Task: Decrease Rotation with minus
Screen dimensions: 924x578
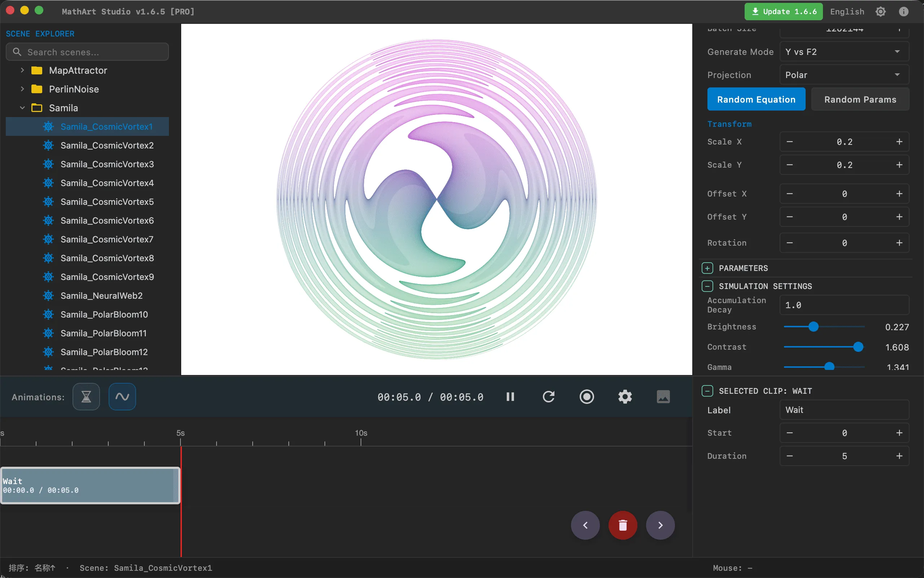Action: (790, 243)
